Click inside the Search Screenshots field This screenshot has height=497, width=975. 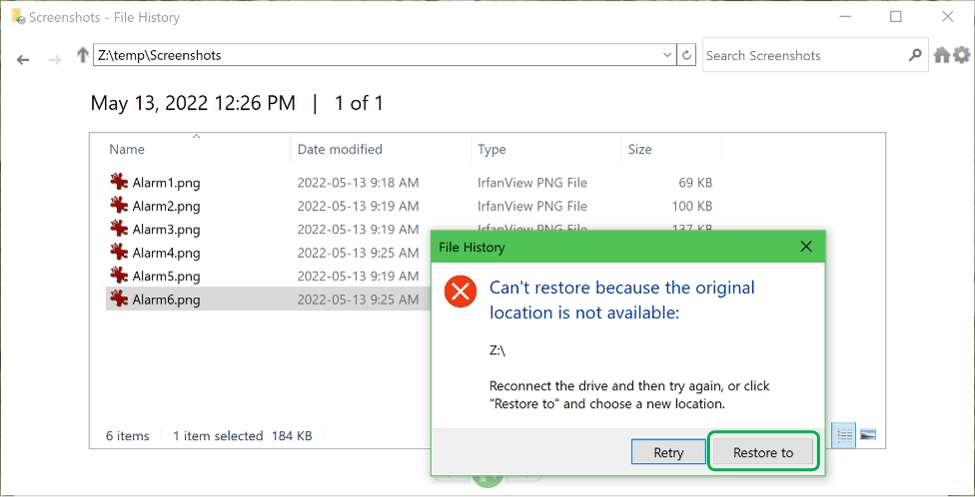pos(805,55)
